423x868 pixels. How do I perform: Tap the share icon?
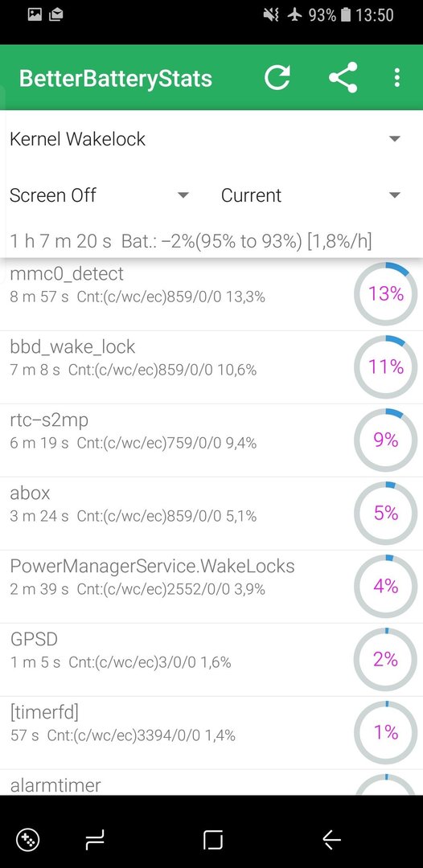click(x=343, y=77)
